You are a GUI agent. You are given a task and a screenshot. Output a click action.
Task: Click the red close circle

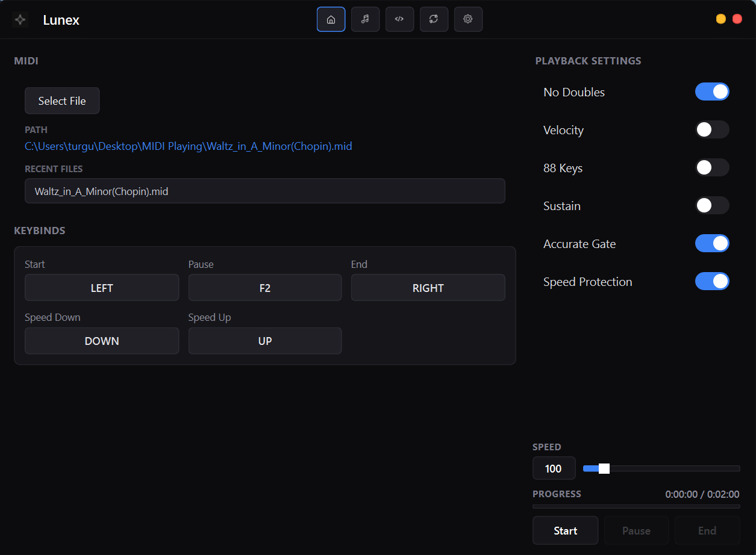(x=737, y=19)
